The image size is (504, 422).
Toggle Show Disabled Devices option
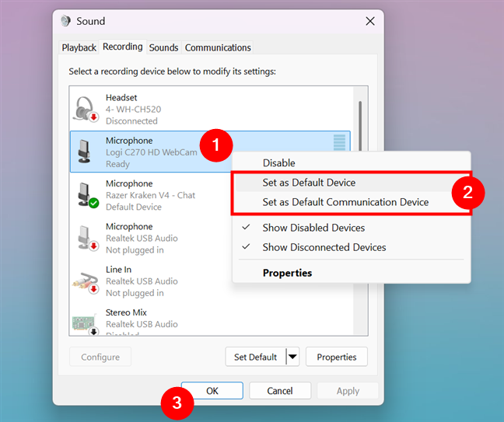coord(352,228)
